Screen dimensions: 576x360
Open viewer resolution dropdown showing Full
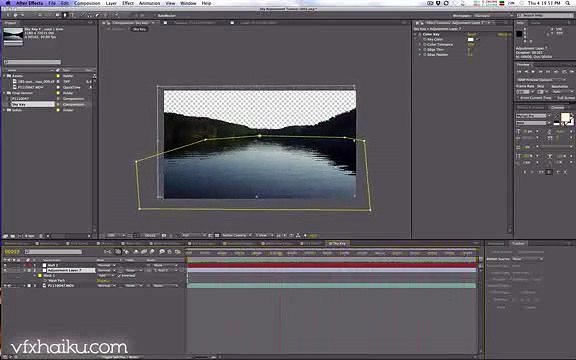point(194,235)
